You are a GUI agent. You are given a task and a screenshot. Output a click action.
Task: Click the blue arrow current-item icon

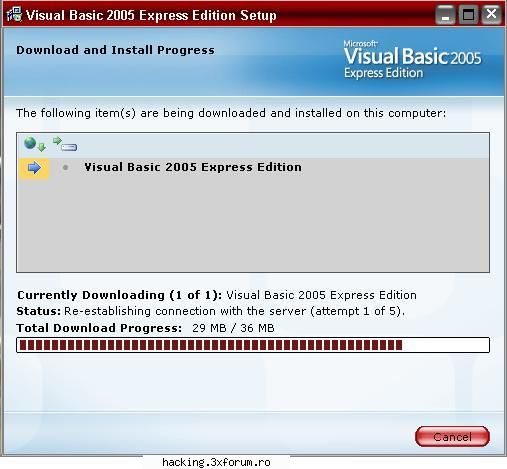tap(34, 168)
